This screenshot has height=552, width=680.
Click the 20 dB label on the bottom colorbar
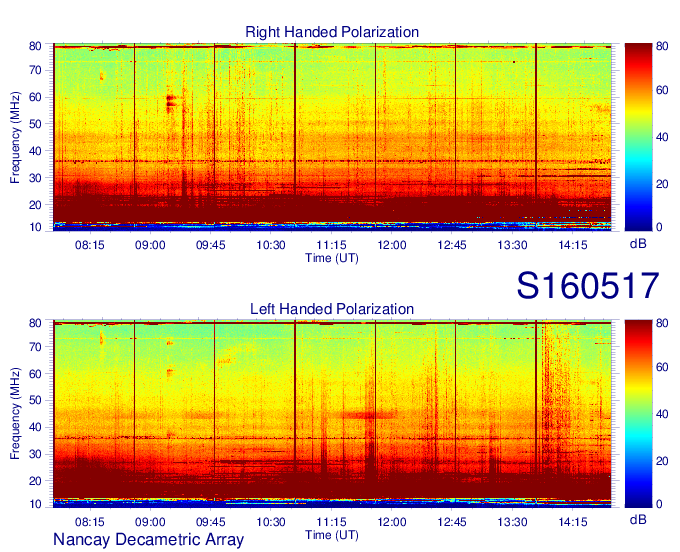pos(662,461)
